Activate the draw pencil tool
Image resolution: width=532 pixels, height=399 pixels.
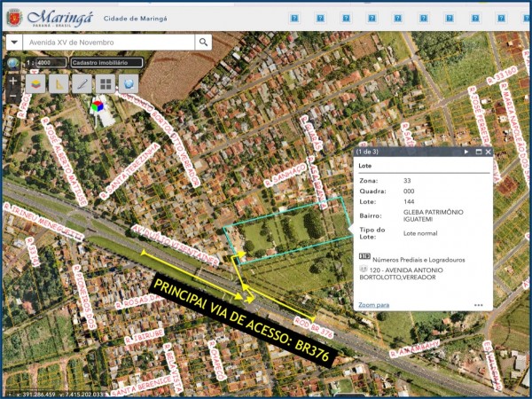pyautogui.click(x=82, y=83)
